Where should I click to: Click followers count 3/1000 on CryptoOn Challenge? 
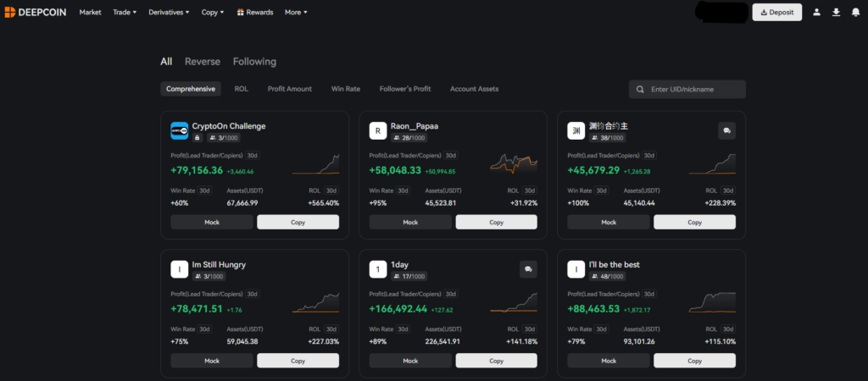point(224,138)
